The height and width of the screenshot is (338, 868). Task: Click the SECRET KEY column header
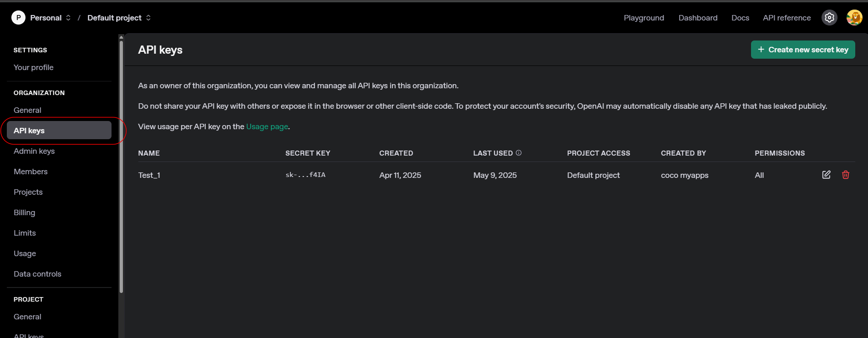tap(308, 153)
